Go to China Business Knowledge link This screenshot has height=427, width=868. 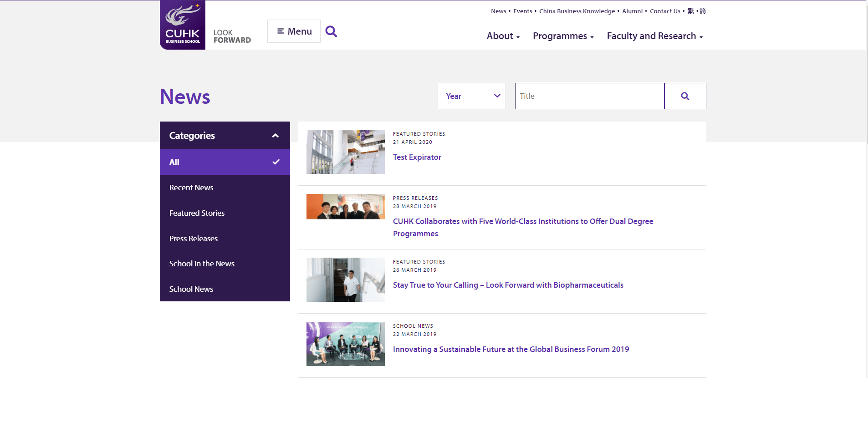tap(577, 11)
